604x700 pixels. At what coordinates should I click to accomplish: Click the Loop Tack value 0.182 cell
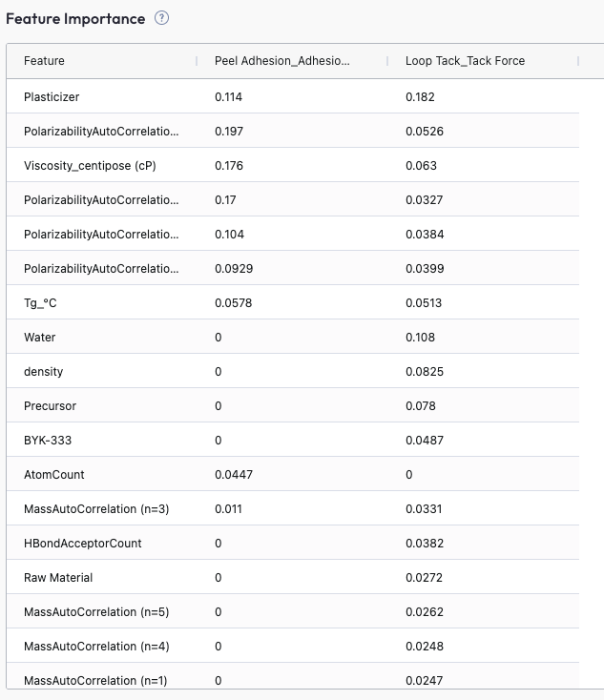(420, 97)
